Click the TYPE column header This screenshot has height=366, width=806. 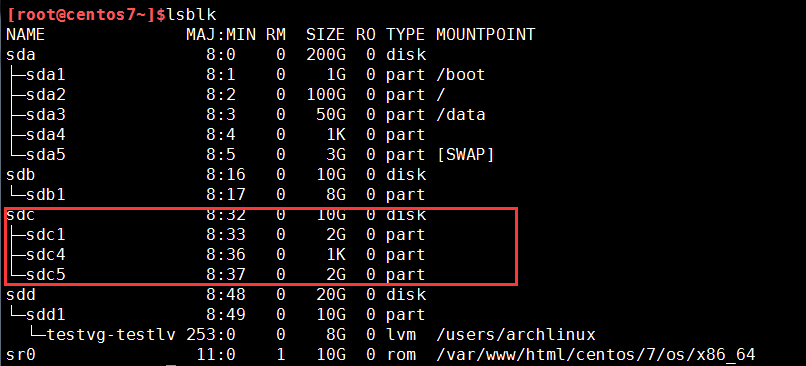[x=406, y=34]
